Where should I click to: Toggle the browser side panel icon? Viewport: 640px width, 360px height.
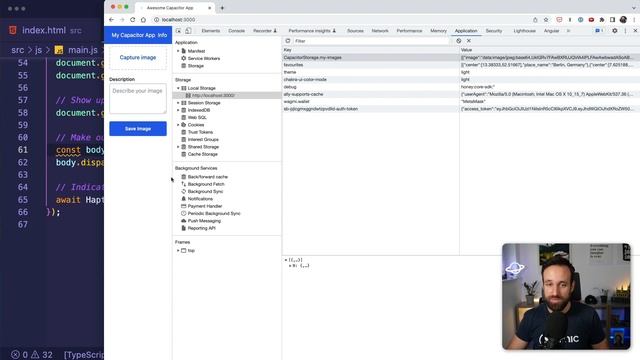point(612,20)
